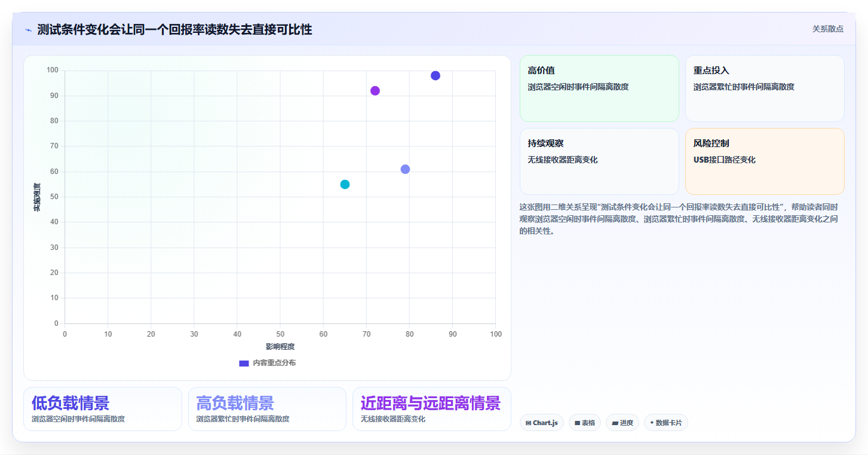The height and width of the screenshot is (455, 868).
Task: Click the 高负载情景 stat card
Action: [267, 409]
